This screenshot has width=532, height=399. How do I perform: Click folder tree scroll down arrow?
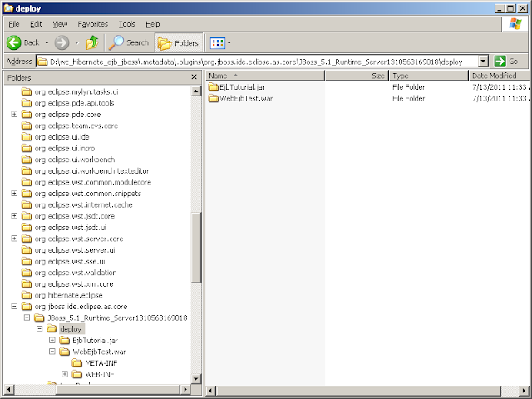tap(196, 379)
